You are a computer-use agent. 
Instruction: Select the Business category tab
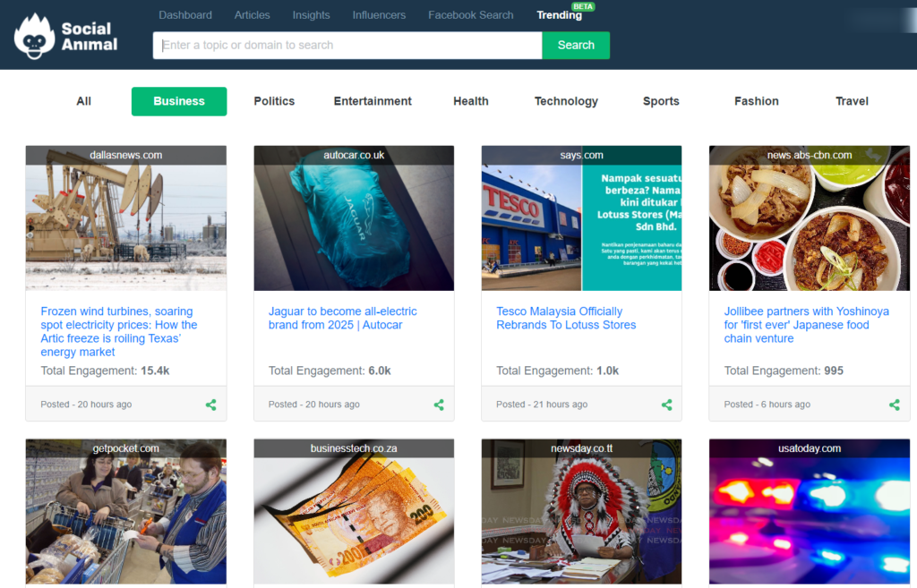(179, 101)
